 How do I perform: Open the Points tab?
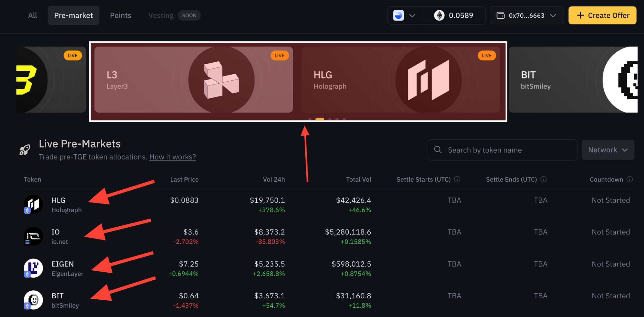click(121, 15)
